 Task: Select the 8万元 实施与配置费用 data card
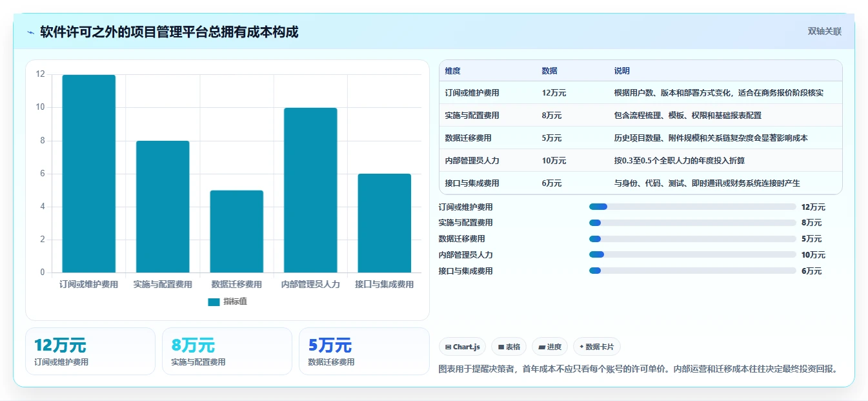pyautogui.click(x=227, y=351)
